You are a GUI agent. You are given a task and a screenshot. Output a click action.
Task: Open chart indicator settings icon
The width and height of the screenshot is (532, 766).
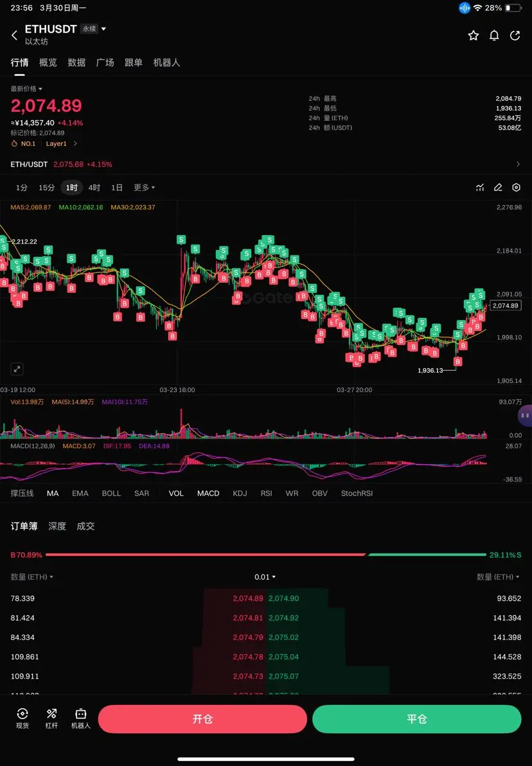(480, 188)
